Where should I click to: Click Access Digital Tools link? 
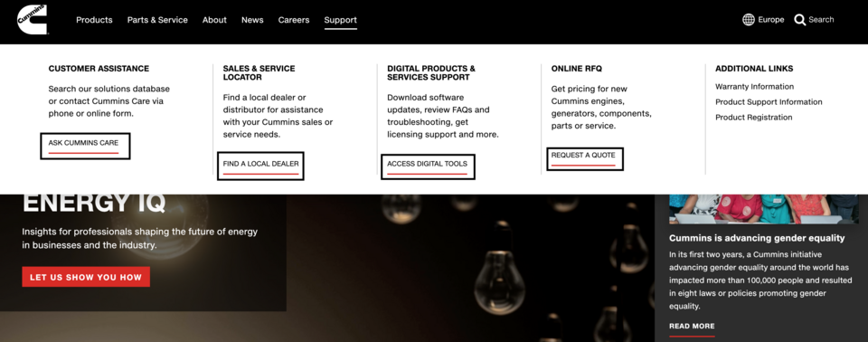428,164
